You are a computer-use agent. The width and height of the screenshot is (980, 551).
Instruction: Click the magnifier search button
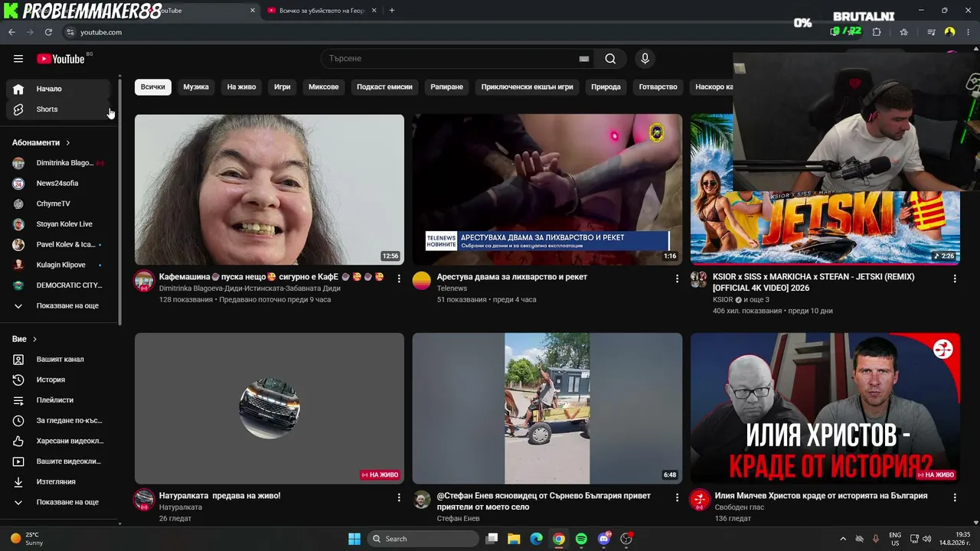(610, 59)
